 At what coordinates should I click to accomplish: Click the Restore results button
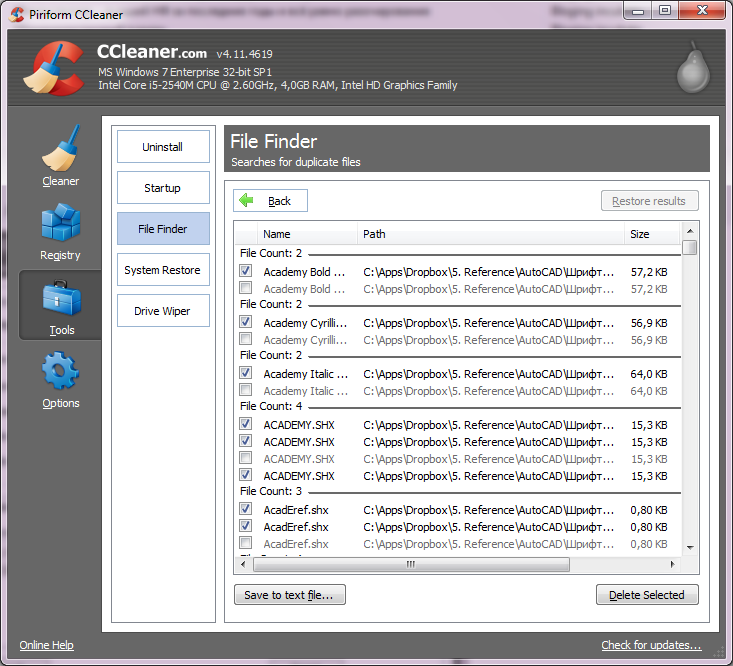[x=650, y=201]
